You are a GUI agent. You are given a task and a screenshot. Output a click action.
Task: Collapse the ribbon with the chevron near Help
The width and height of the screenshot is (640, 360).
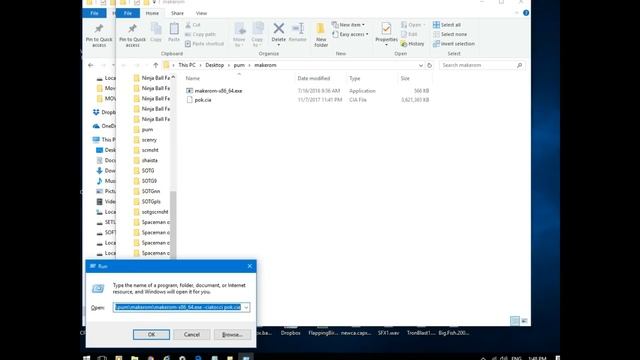pyautogui.click(x=517, y=13)
